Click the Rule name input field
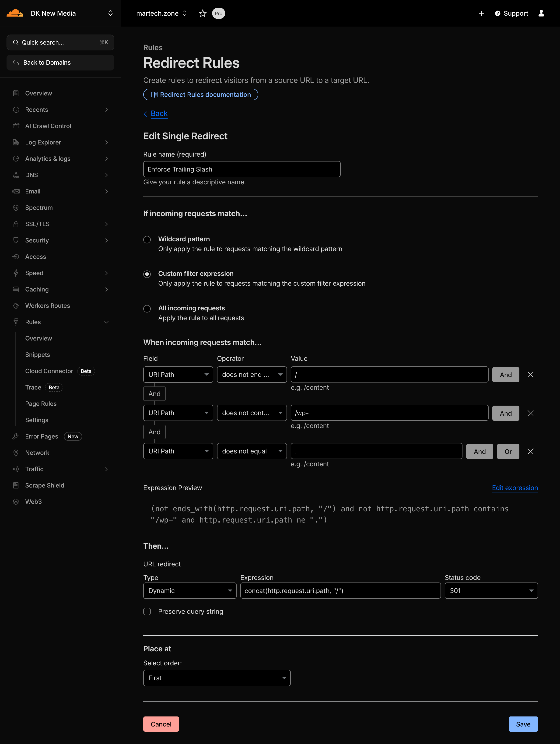 pos(241,169)
